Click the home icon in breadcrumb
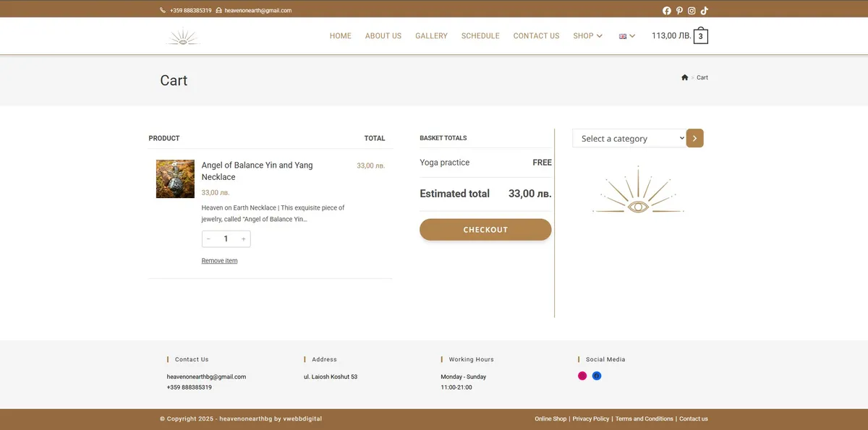 (x=684, y=77)
